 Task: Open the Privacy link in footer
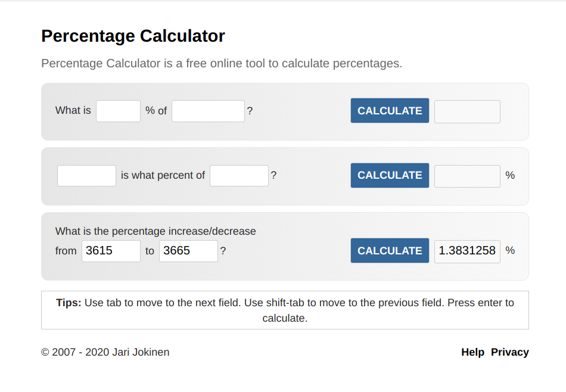509,352
